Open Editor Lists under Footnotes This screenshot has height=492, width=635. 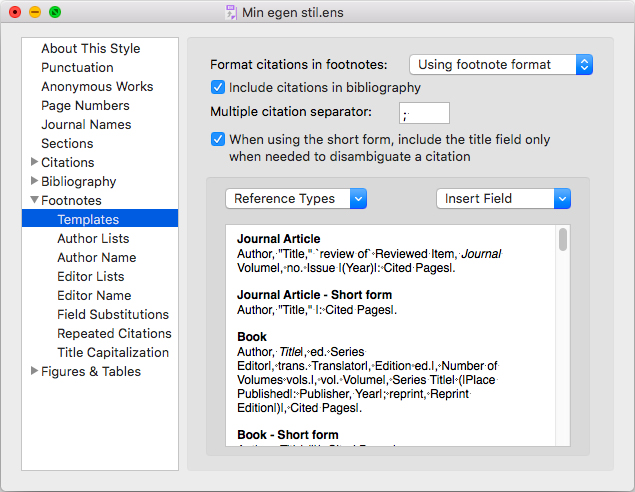91,276
